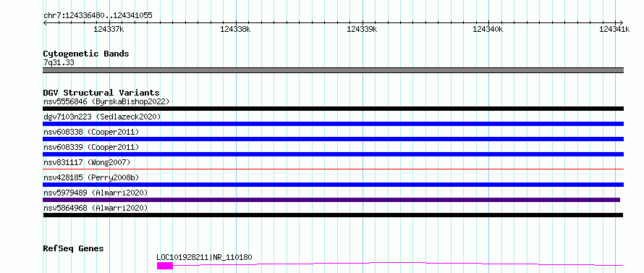Open the nsv5556846 (ByrskaBishop2022) label

[x=106, y=101]
